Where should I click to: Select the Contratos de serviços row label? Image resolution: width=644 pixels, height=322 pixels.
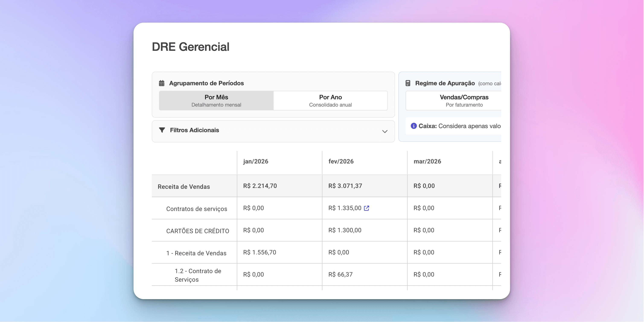(x=197, y=209)
